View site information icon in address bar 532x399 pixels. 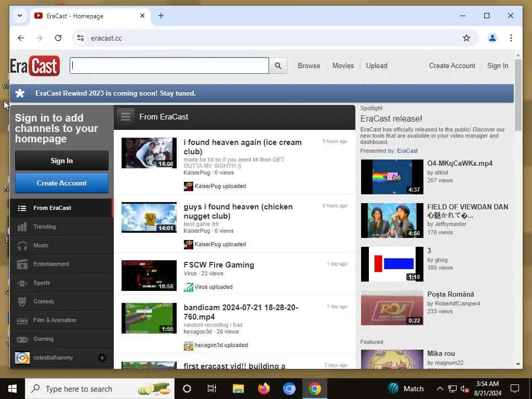point(81,38)
